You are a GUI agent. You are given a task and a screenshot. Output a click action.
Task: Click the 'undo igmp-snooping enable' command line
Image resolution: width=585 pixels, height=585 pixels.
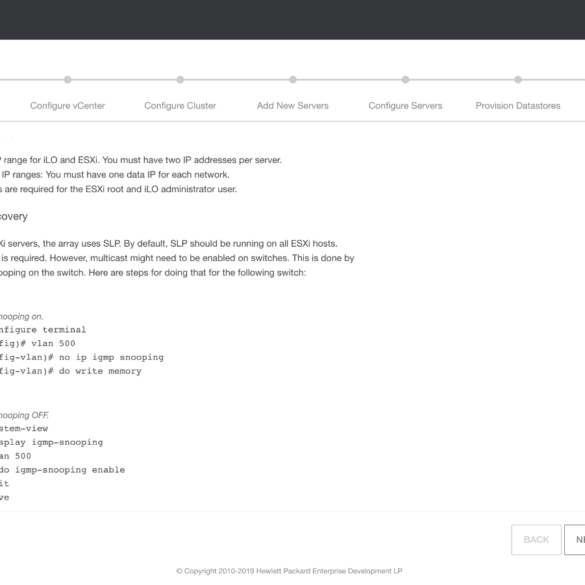click(62, 470)
